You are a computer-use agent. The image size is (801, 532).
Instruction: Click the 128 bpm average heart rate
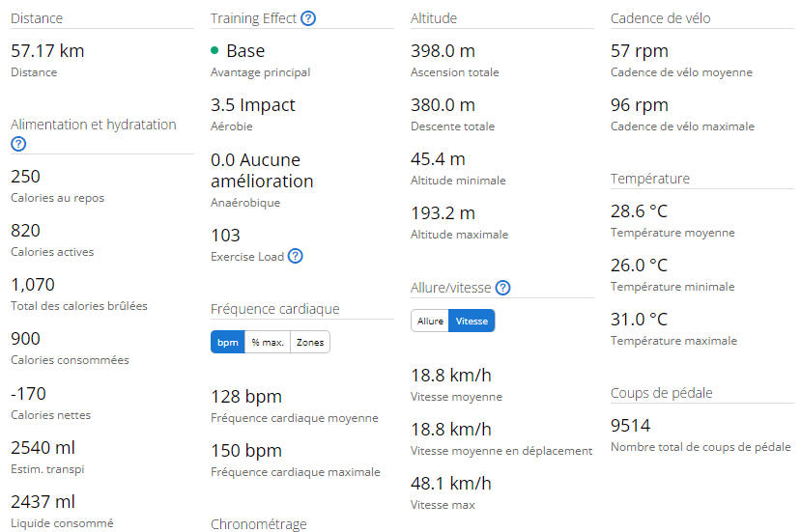(246, 397)
